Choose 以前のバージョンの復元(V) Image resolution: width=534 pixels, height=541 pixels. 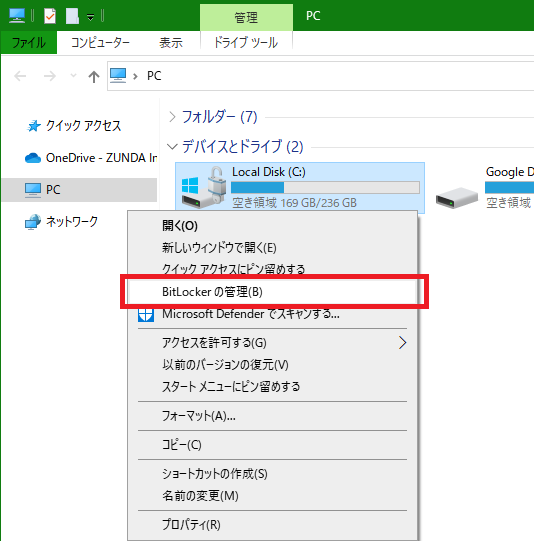273,365
